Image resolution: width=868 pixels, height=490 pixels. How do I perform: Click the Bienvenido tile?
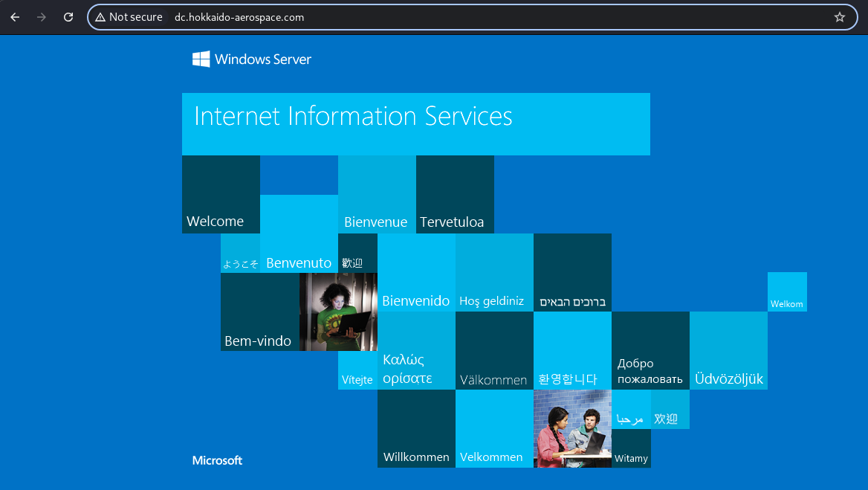tap(416, 272)
